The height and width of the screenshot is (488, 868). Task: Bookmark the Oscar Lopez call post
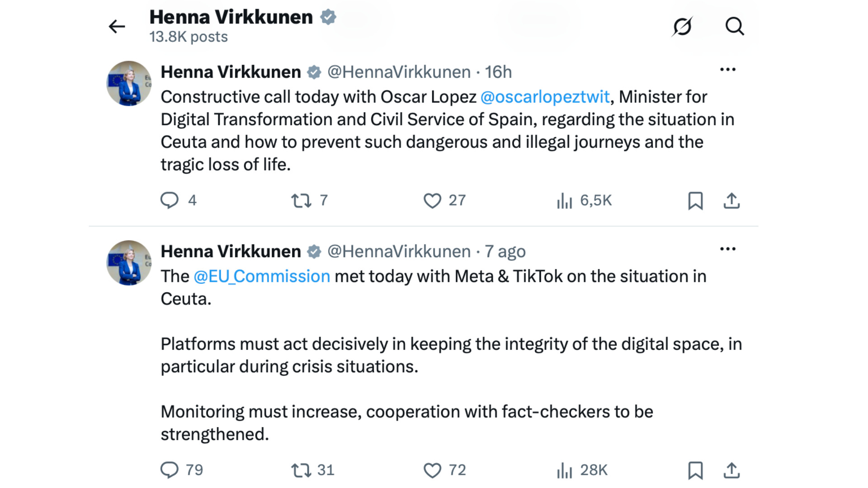point(695,201)
